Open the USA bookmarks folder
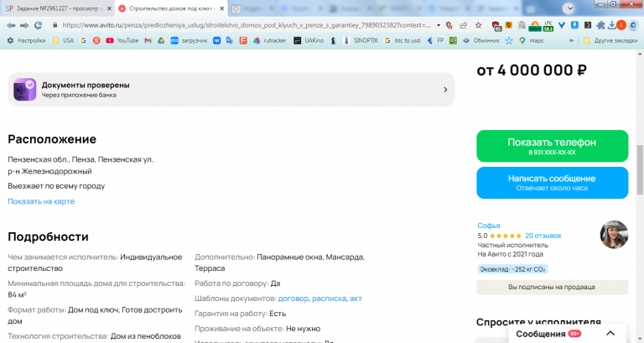Screen dimensions: 644x343 click(x=63, y=40)
